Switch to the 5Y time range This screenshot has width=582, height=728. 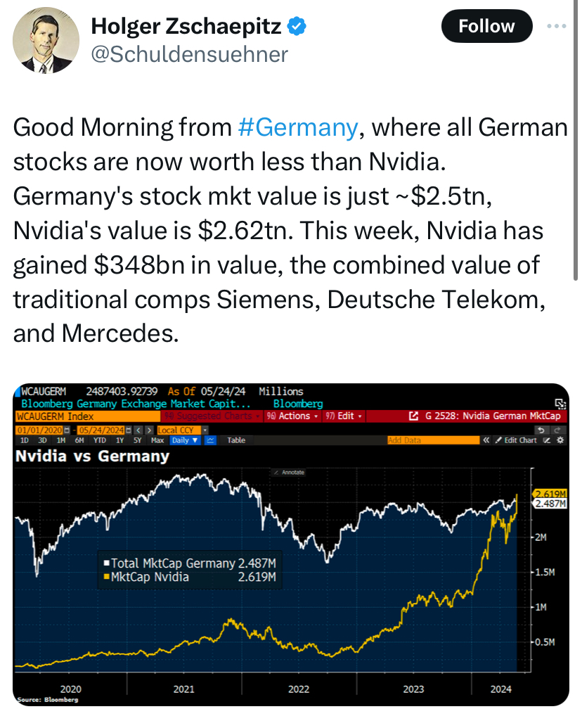[139, 440]
